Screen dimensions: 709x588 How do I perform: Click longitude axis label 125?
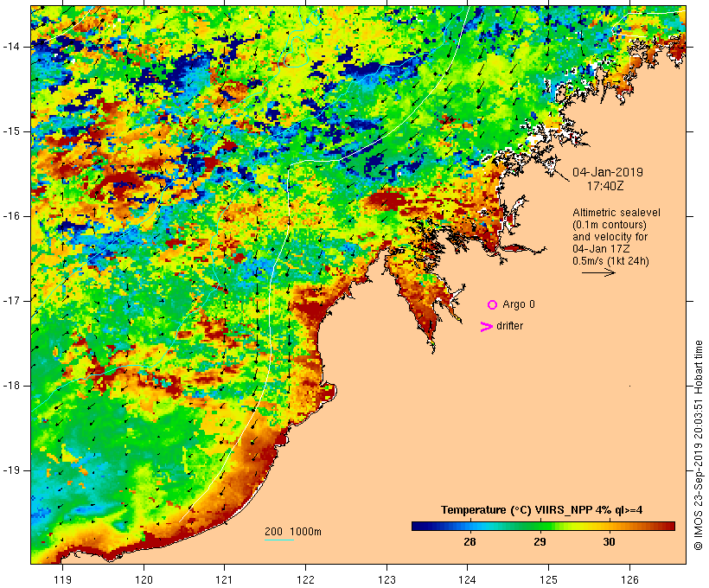(x=549, y=579)
